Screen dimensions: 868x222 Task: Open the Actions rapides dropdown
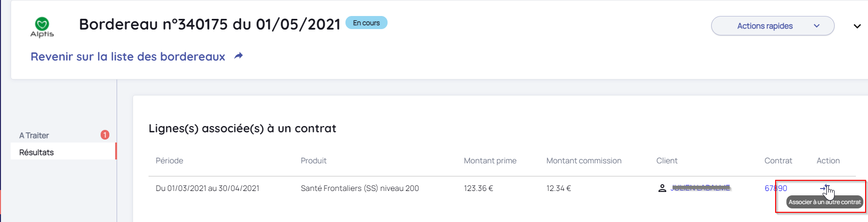(772, 26)
